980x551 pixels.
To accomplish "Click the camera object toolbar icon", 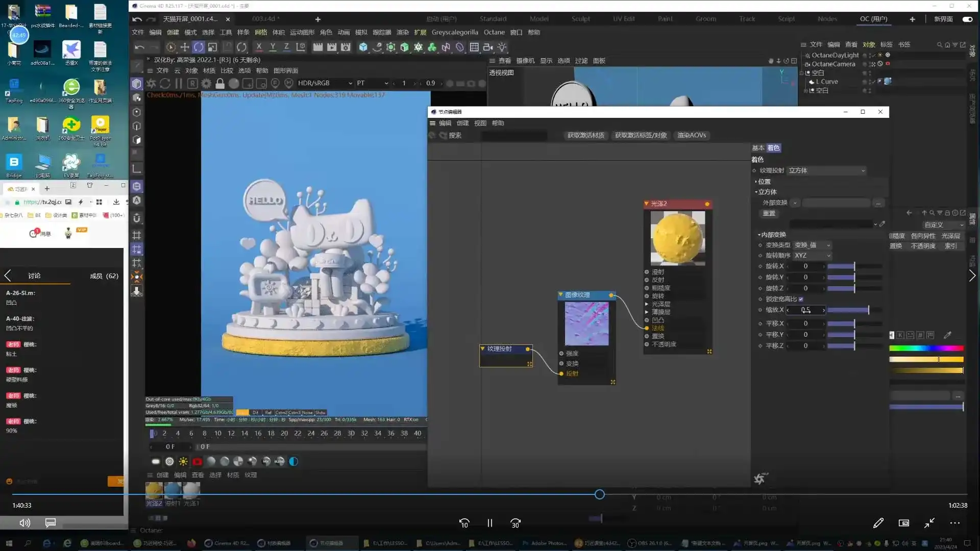I will pos(488,47).
